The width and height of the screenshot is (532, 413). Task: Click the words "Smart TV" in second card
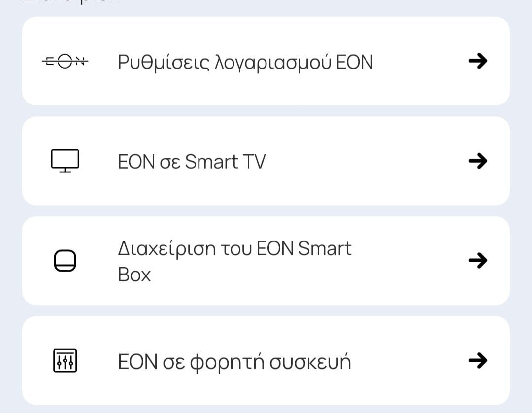click(x=225, y=162)
